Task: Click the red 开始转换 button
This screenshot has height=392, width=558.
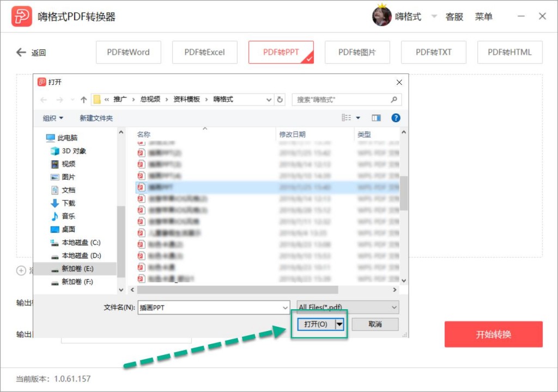Action: [493, 334]
